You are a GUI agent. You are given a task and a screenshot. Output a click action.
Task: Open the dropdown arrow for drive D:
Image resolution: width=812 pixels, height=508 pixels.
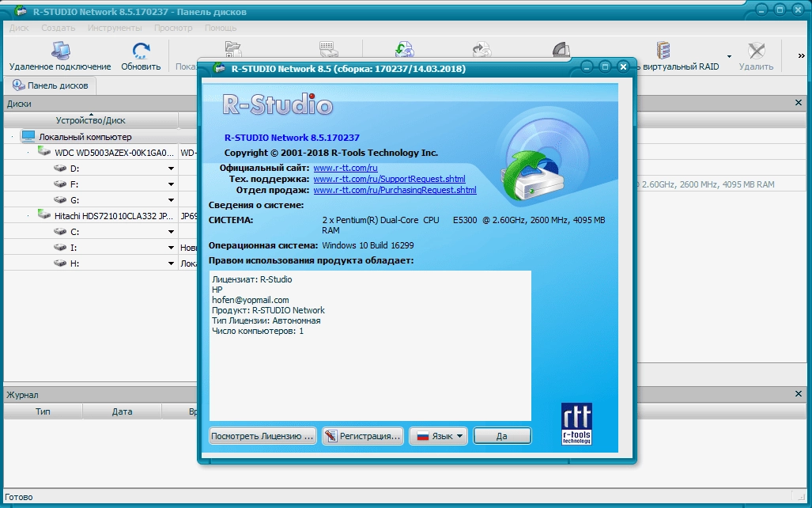(171, 169)
